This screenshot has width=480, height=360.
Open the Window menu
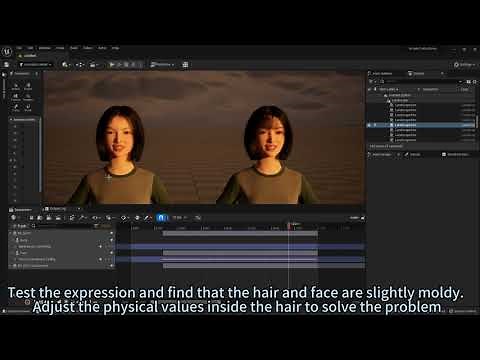[45, 48]
